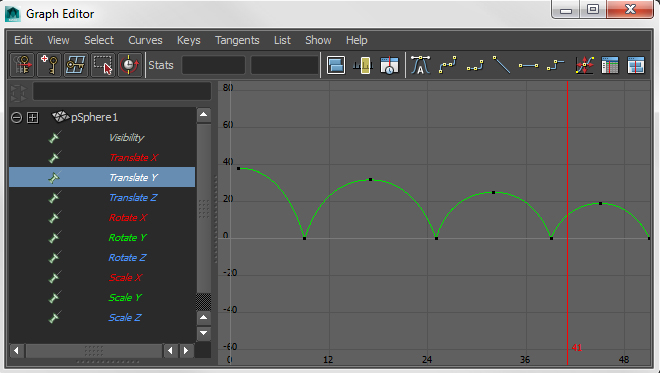Image resolution: width=660 pixels, height=373 pixels.
Task: Open the View menu
Action: click(58, 40)
